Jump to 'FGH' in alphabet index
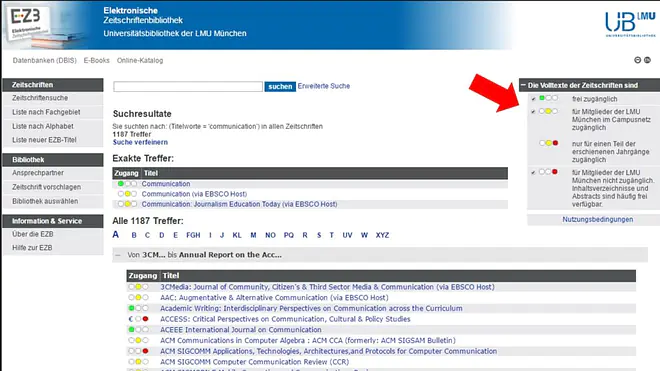This screenshot has width=660, height=371. 193,235
